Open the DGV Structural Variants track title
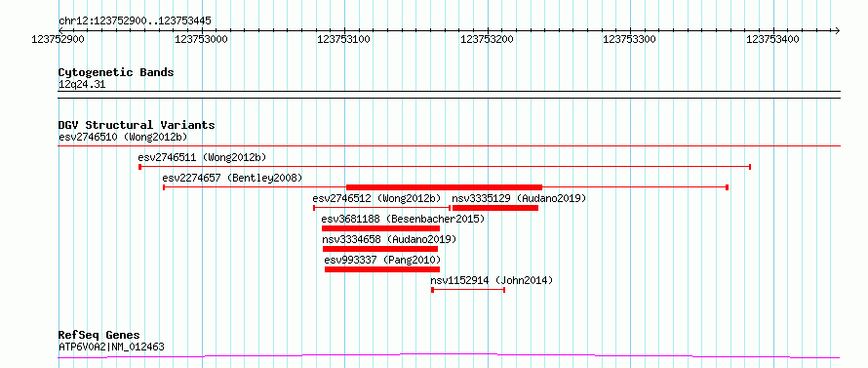Viewport: 868px width, 368px height. pos(137,125)
